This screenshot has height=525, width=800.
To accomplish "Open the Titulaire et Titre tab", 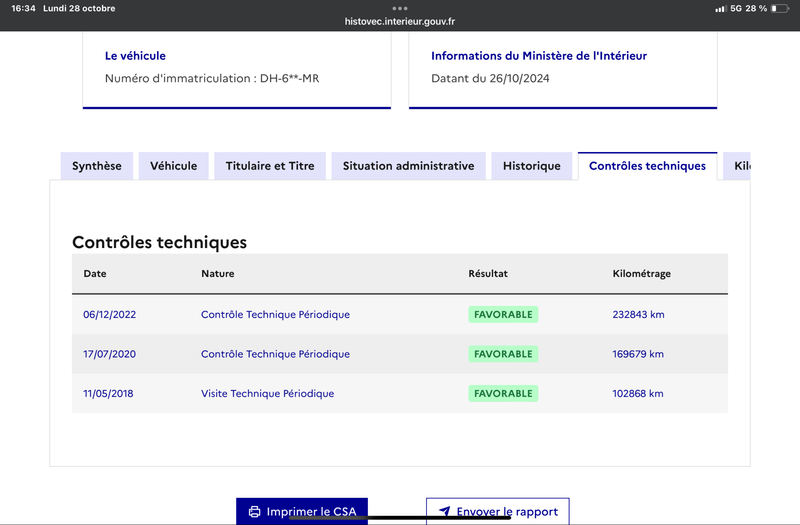I will [x=270, y=166].
